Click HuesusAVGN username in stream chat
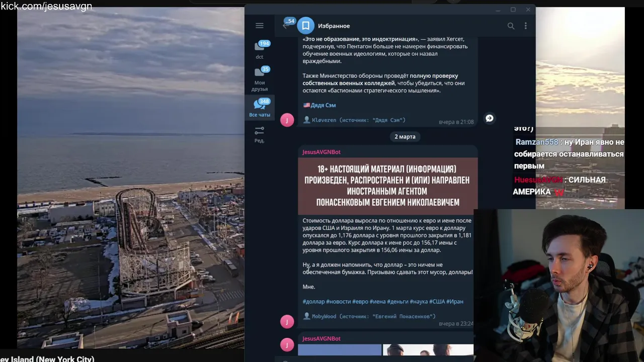This screenshot has width=644, height=362. tap(538, 179)
